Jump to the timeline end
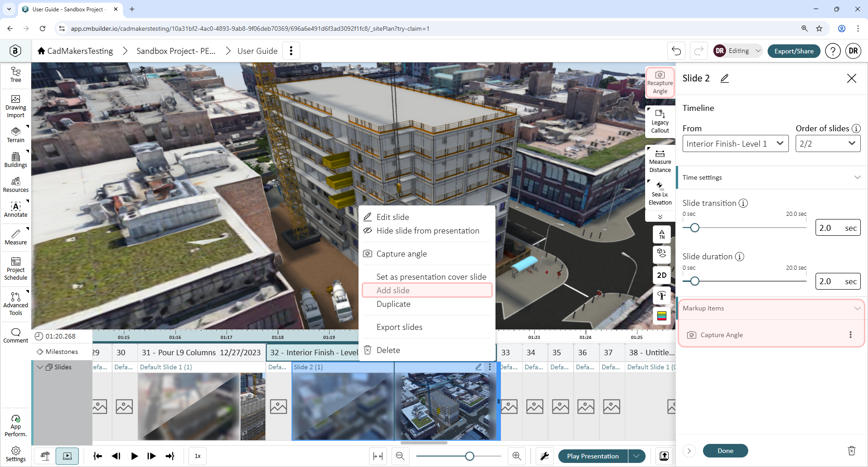Viewport: 868px width, 467px height. [x=170, y=456]
